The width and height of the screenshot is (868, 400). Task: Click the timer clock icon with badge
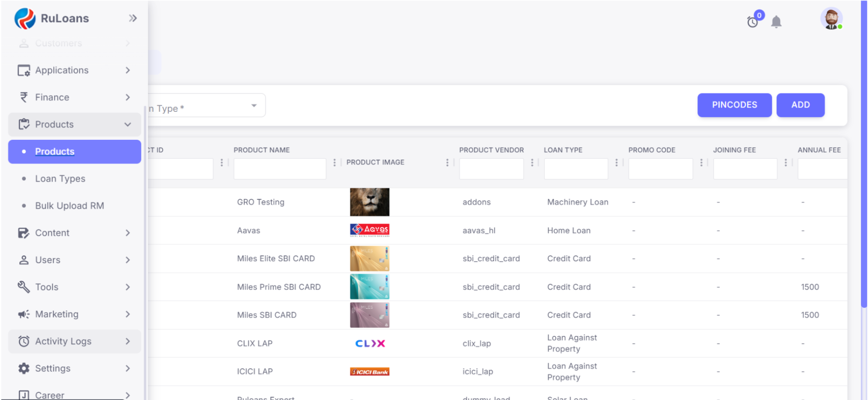(753, 22)
